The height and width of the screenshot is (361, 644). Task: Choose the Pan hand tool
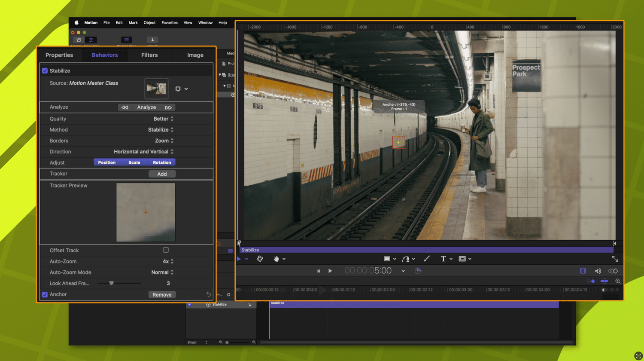276,259
